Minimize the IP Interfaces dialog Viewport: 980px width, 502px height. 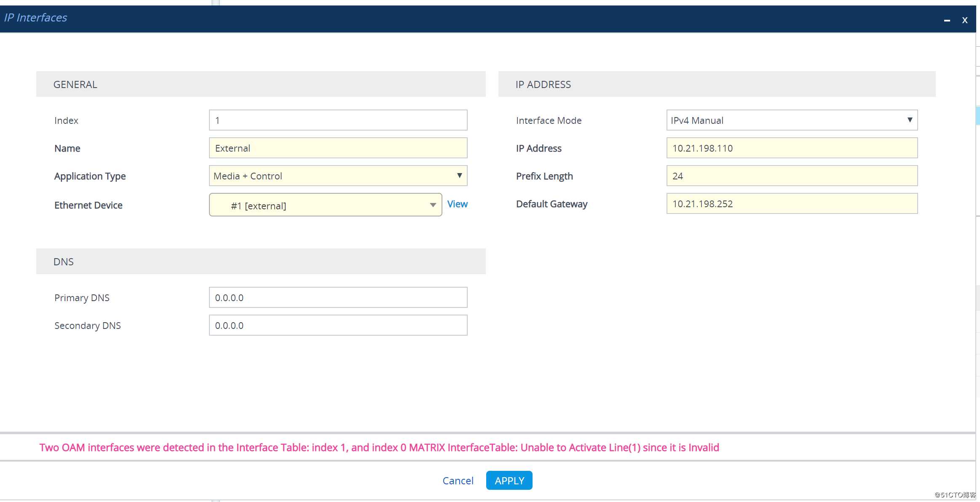coord(947,20)
